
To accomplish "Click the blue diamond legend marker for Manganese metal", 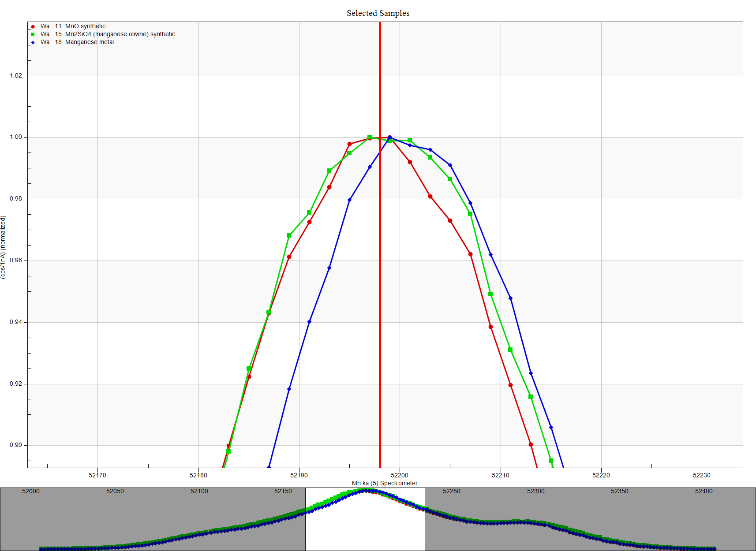I will (33, 42).
